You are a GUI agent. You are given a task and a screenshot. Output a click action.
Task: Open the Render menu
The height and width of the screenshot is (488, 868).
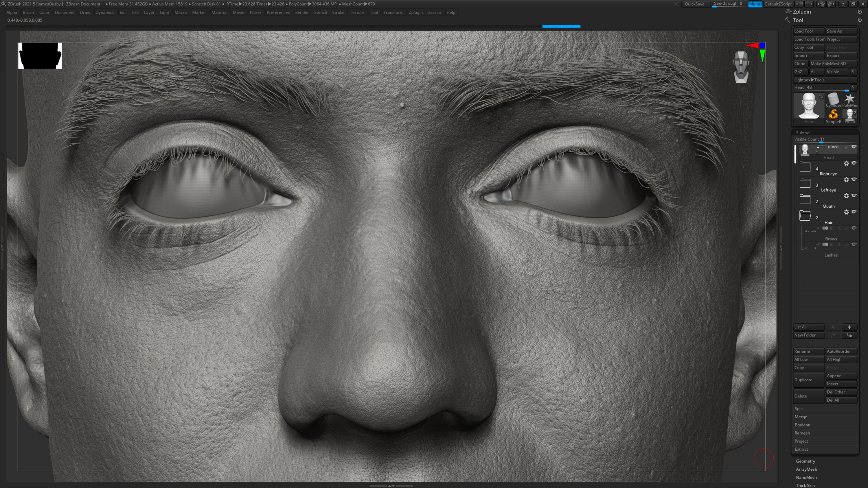click(x=301, y=12)
